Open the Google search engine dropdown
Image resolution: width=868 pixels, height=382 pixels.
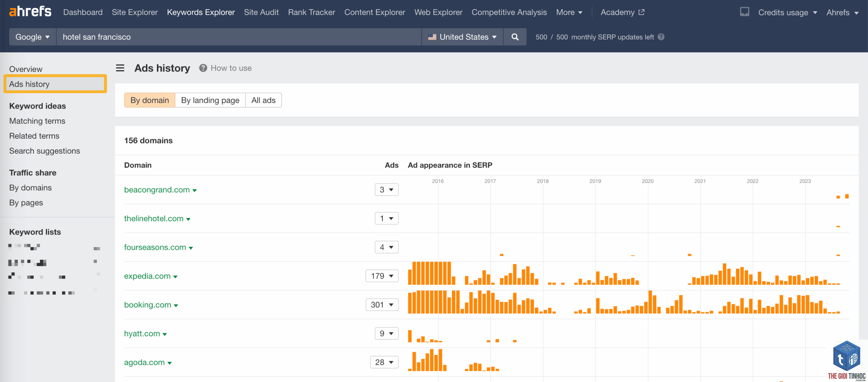coord(33,37)
